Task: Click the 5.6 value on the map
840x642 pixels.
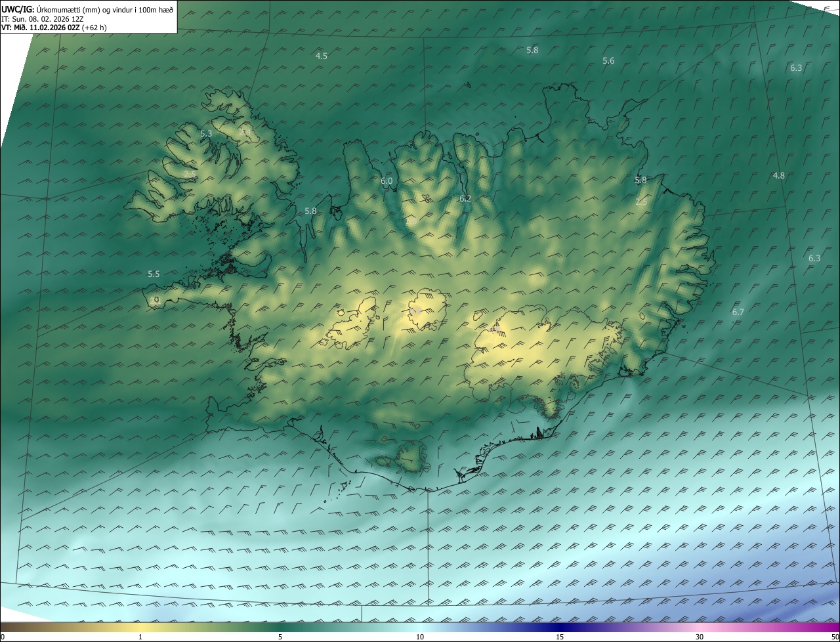Action: [608, 61]
